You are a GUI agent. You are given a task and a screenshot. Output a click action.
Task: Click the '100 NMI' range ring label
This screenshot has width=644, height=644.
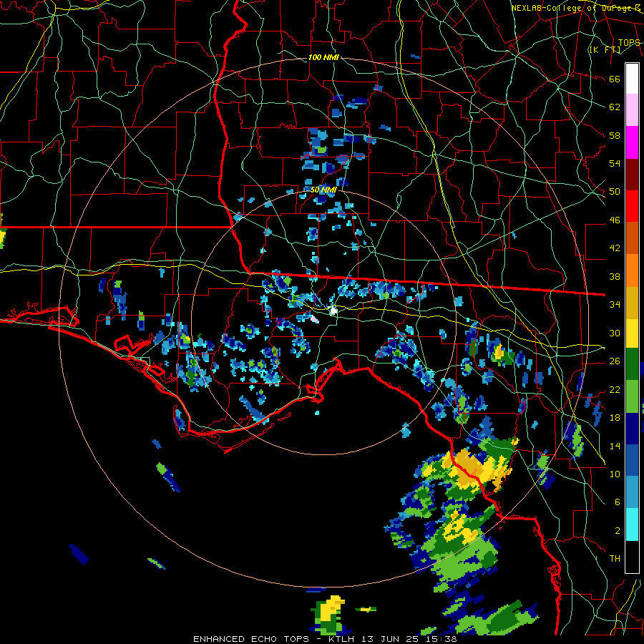323,57
